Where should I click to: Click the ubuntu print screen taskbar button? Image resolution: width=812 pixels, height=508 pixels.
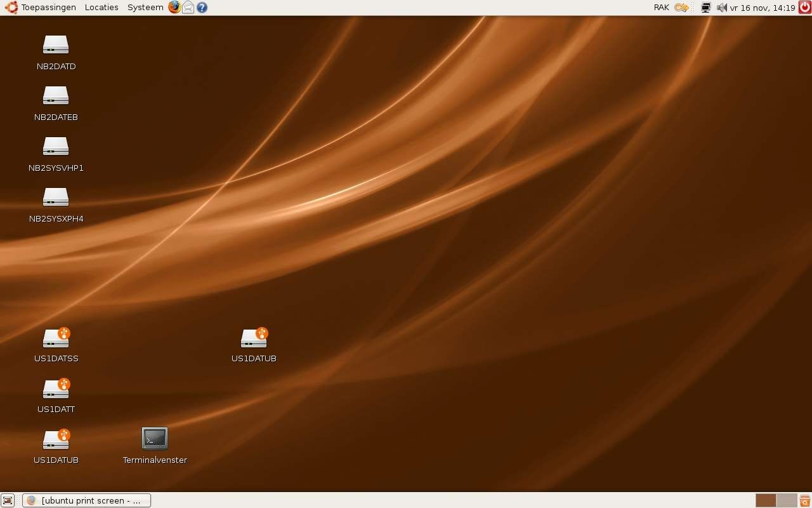[87, 500]
